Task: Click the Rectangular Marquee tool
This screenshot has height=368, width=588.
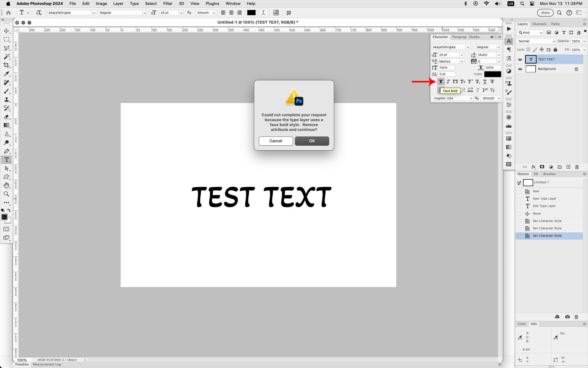Action: pyautogui.click(x=6, y=39)
